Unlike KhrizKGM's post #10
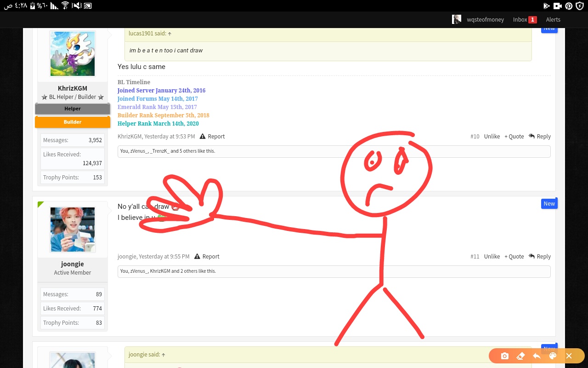This screenshot has width=588, height=368. (x=492, y=137)
